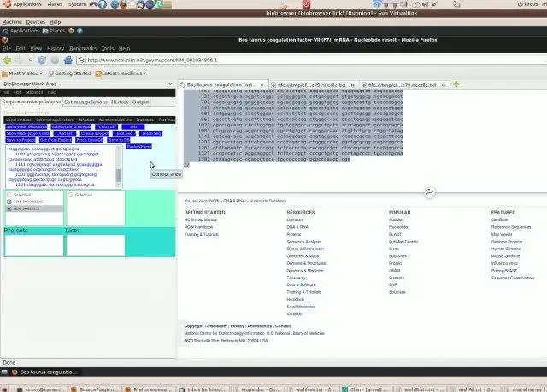Open the host Applications menu
Viewport: 547px width, 392px height.
point(27,4)
